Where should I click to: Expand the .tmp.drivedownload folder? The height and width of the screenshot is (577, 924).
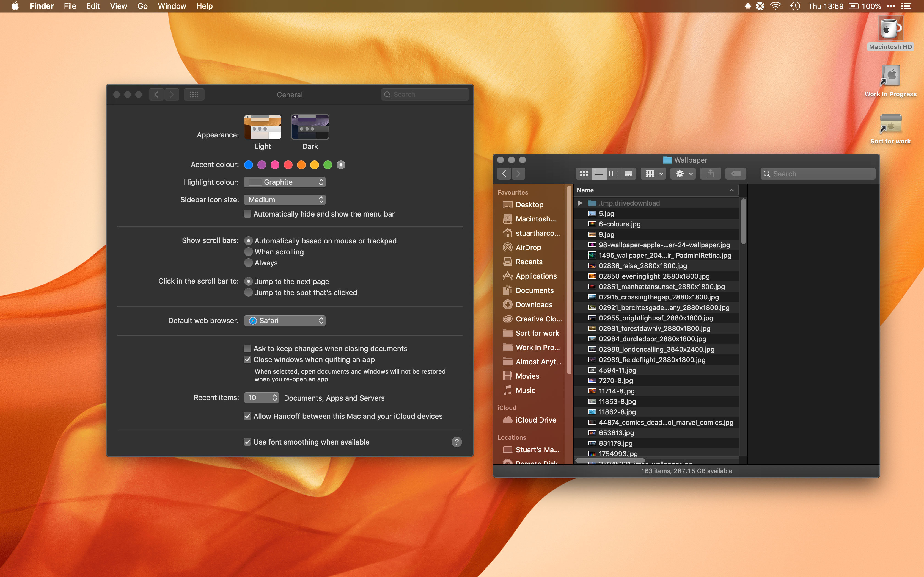[x=580, y=203]
